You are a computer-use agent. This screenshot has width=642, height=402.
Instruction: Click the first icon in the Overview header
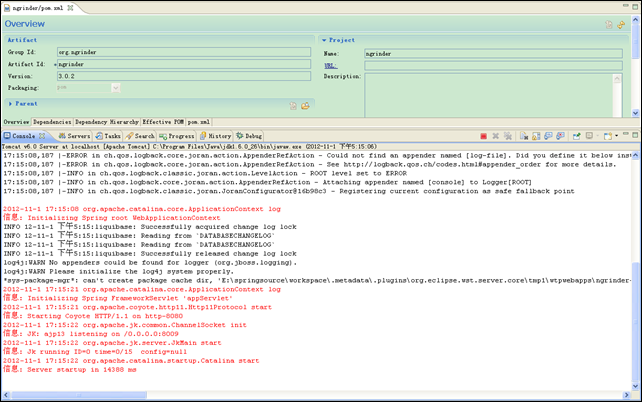click(608, 23)
